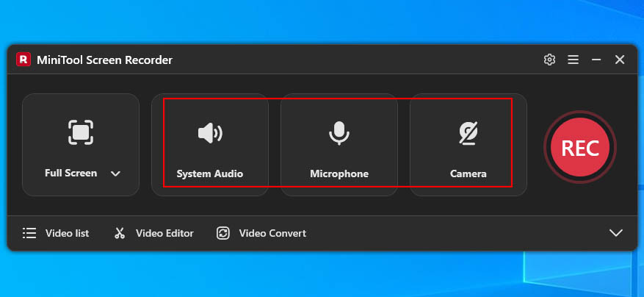Screen dimensions: 644x297
Task: Expand the bottom-right chevron panel
Action: (x=615, y=233)
